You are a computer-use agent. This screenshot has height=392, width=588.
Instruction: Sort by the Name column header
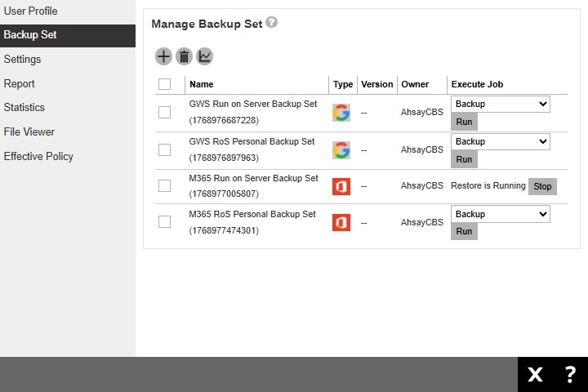(x=202, y=84)
